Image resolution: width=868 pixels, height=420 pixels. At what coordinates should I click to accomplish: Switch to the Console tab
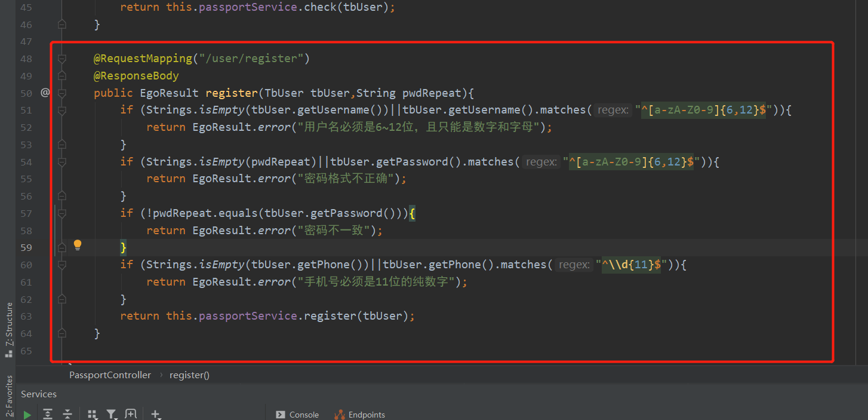[297, 415]
